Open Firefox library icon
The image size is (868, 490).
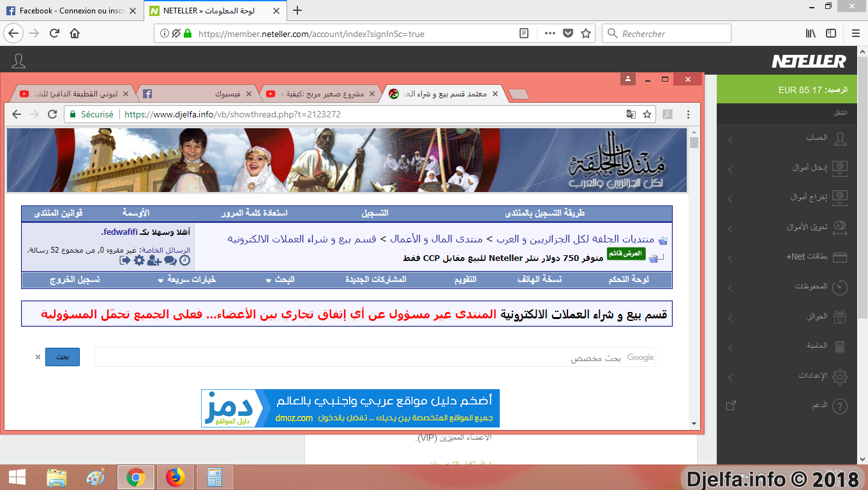click(811, 34)
